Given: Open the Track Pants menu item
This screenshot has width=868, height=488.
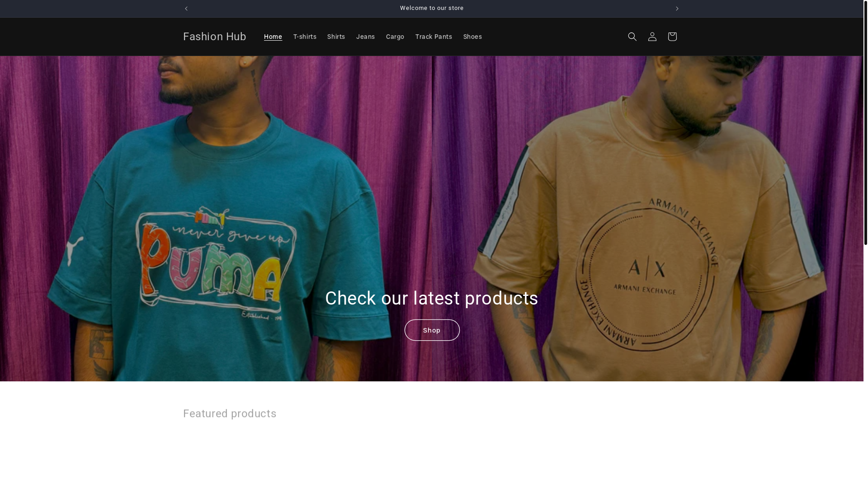Looking at the screenshot, I should [434, 37].
